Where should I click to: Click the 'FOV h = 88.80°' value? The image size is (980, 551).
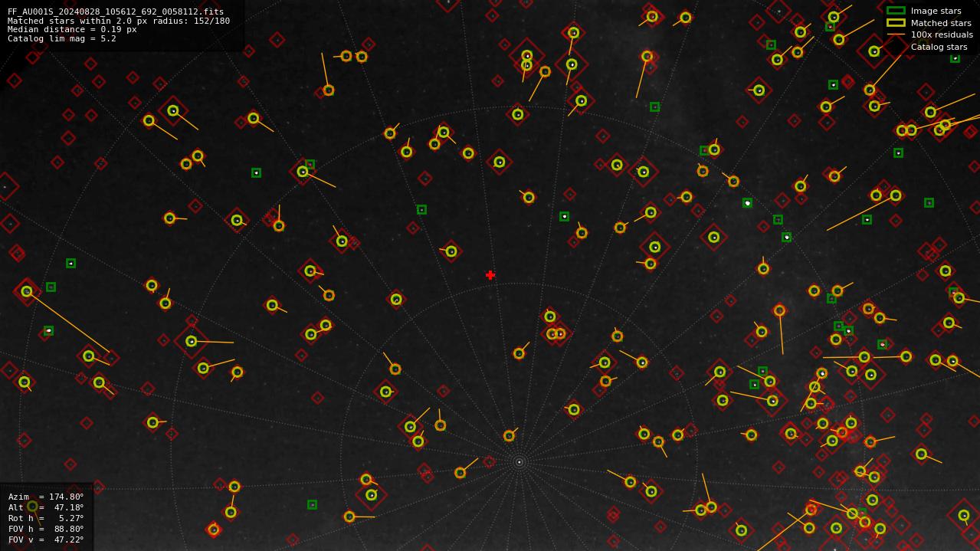46,529
